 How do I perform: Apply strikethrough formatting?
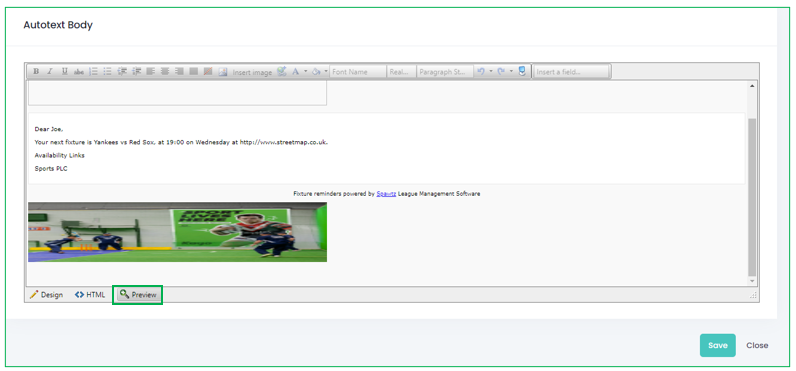click(79, 72)
